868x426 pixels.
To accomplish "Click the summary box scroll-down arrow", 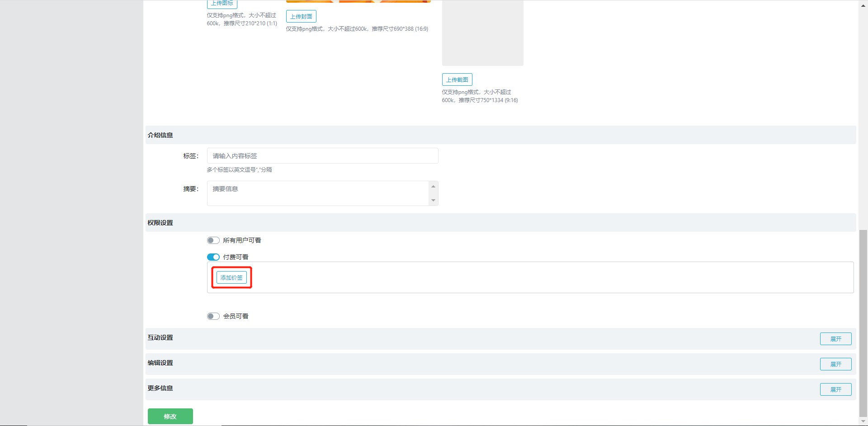I will pyautogui.click(x=433, y=200).
